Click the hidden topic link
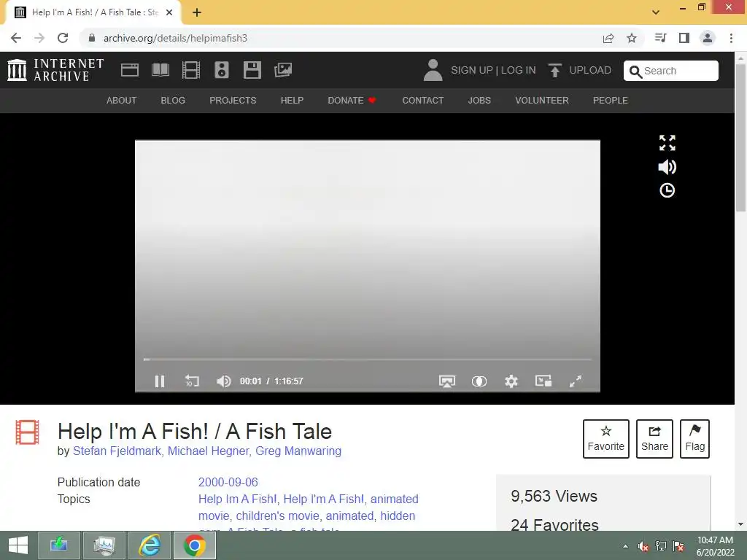747x560 pixels. 398,516
